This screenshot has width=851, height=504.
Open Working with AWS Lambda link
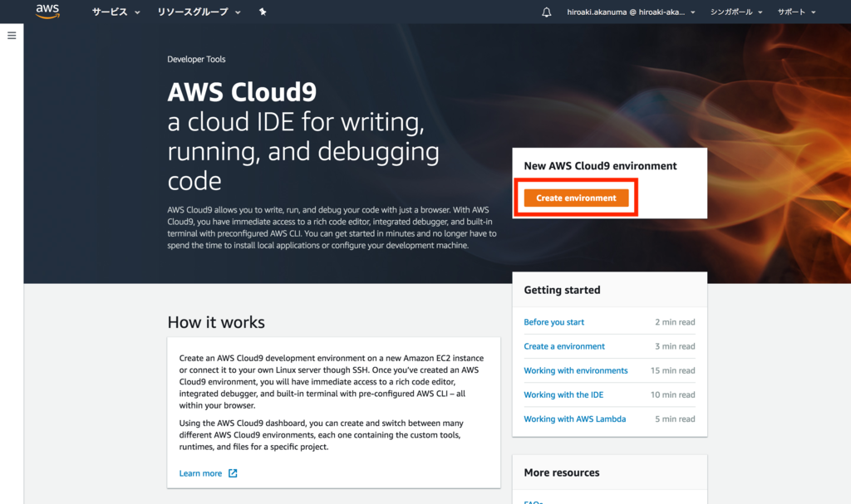[x=574, y=418]
